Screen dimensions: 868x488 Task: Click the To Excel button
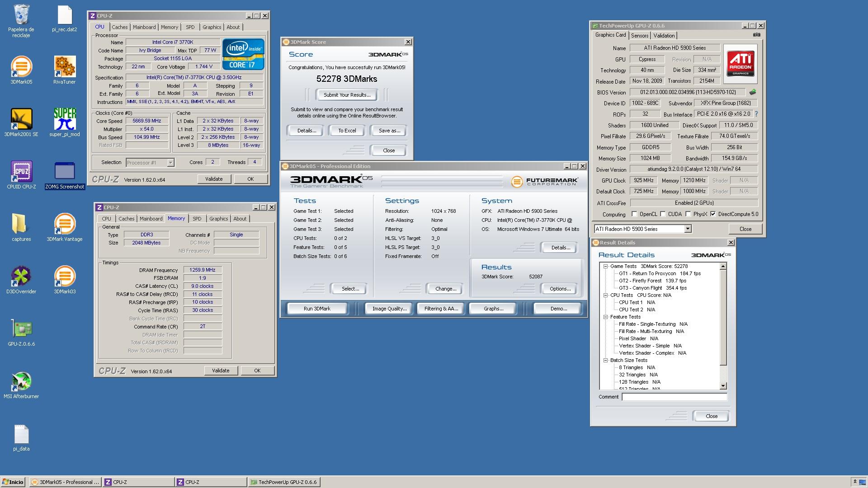[347, 131]
